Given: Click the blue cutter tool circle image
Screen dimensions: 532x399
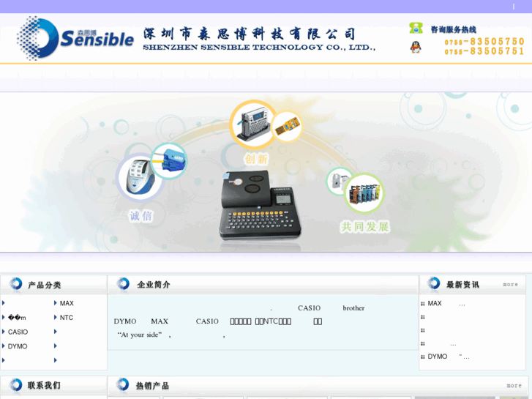Looking at the screenshot, I should [x=168, y=161].
